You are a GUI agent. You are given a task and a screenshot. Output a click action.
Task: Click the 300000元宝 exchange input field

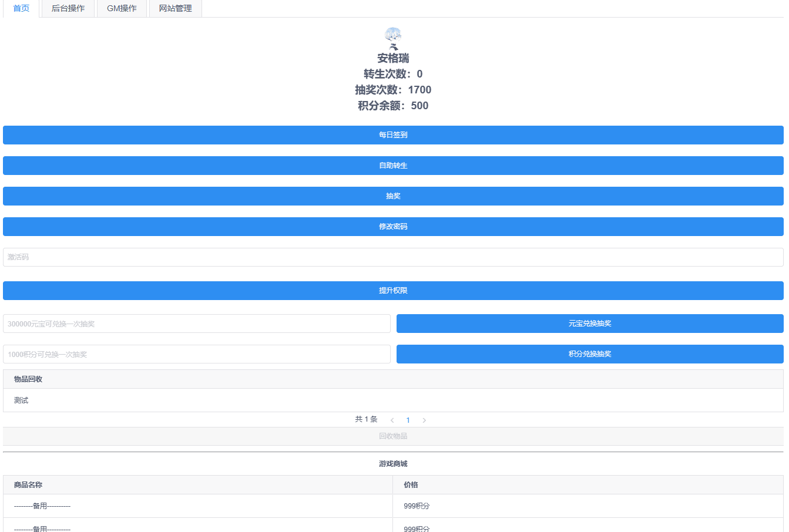pos(197,324)
